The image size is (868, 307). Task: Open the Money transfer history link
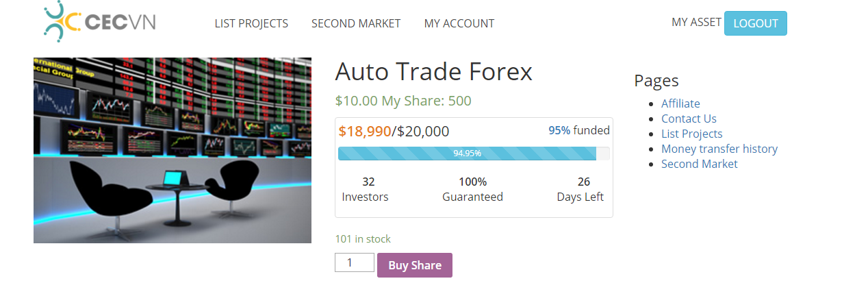719,149
